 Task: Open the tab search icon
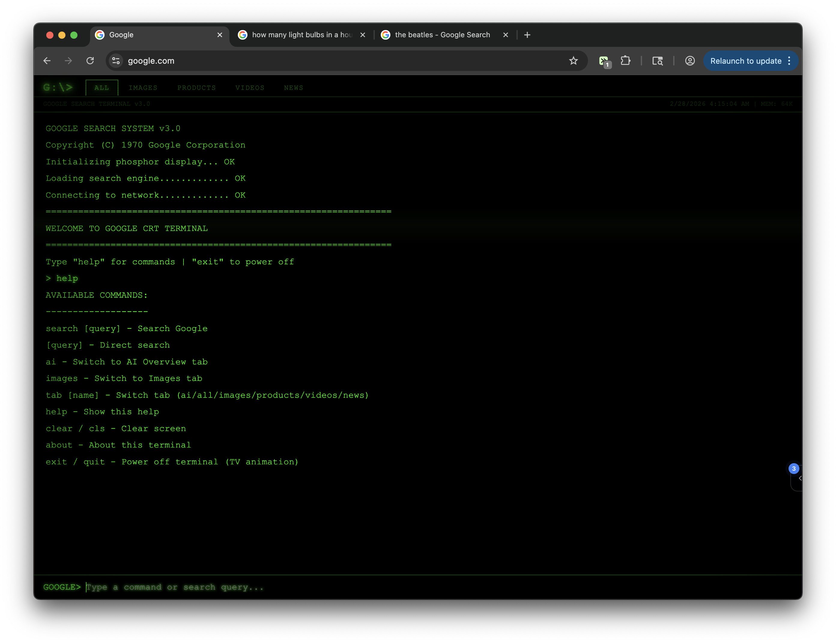click(657, 61)
